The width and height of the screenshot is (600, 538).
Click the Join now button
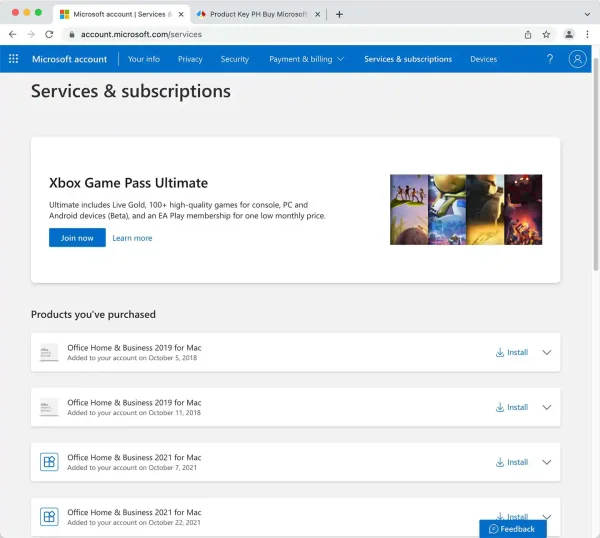[x=77, y=238]
